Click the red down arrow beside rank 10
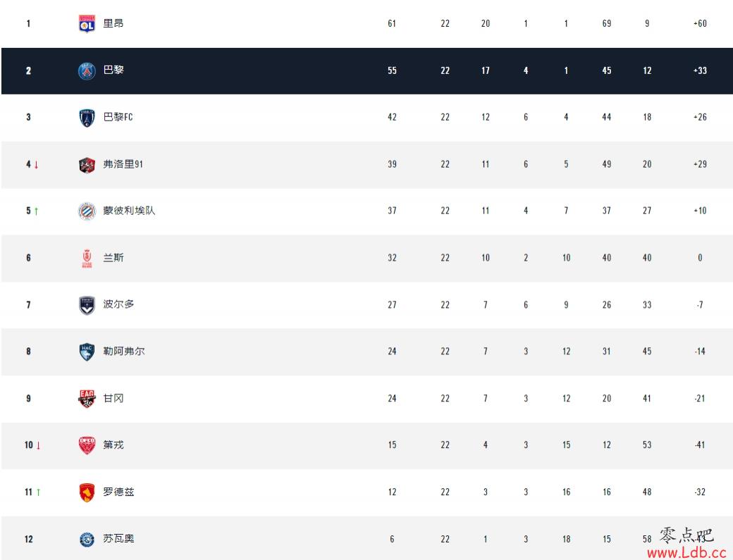 click(38, 445)
